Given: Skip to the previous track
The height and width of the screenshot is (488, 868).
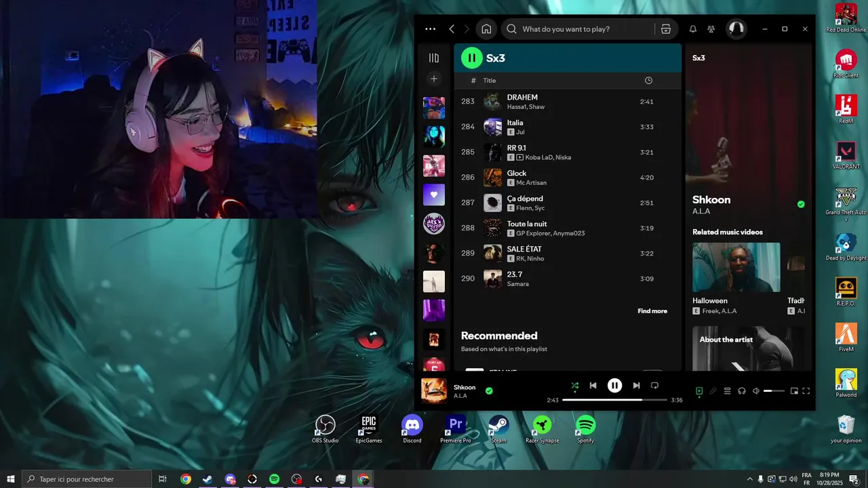Looking at the screenshot, I should [593, 386].
